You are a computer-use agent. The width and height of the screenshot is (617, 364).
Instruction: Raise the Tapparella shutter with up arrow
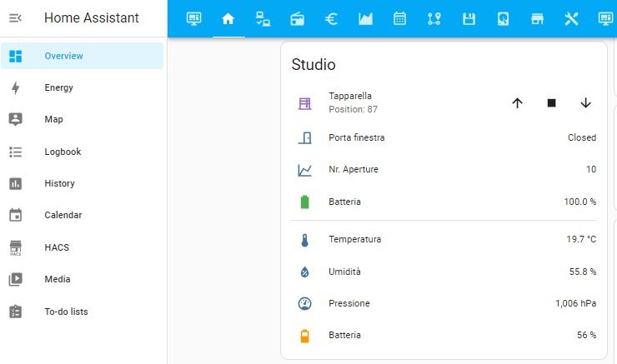tap(517, 102)
